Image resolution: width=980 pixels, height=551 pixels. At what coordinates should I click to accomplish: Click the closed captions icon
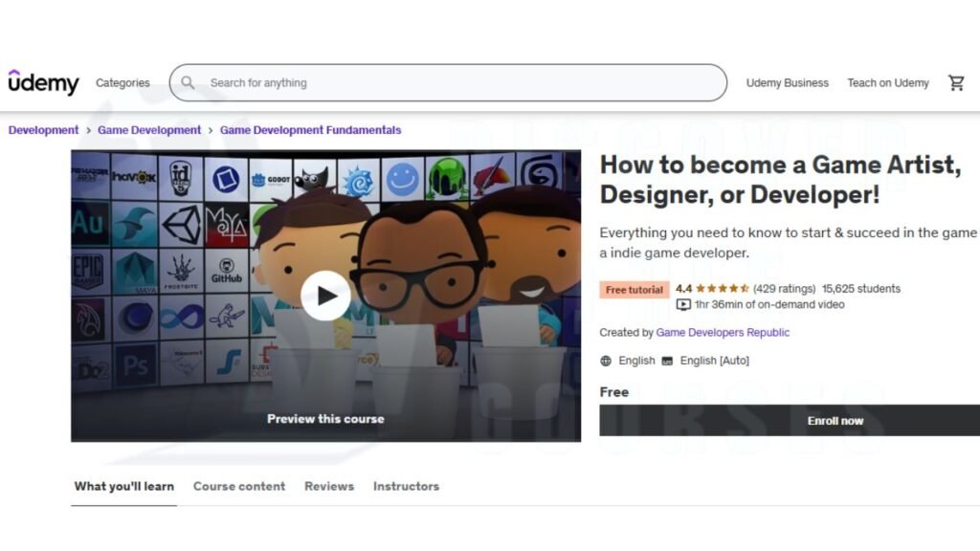(667, 361)
